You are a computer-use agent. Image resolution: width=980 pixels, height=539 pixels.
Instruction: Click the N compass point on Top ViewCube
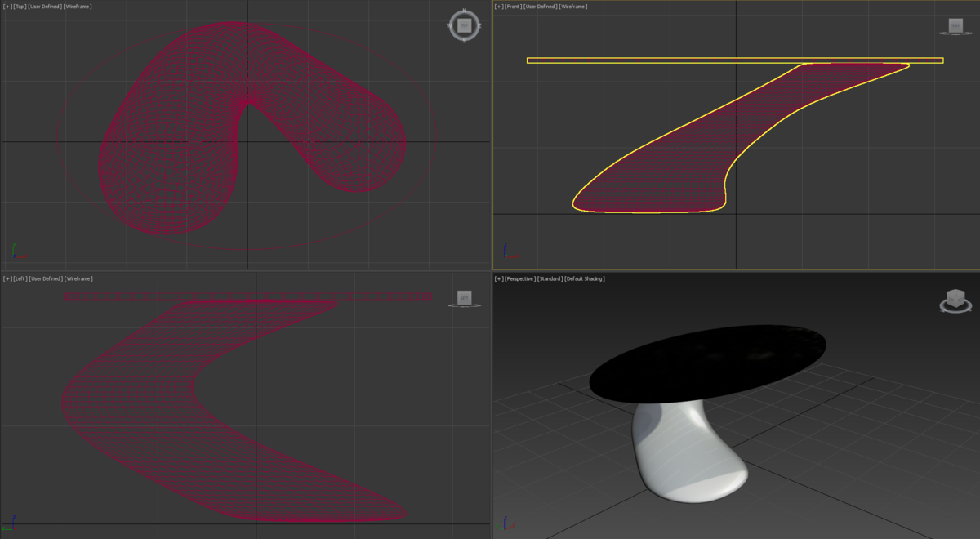[464, 11]
